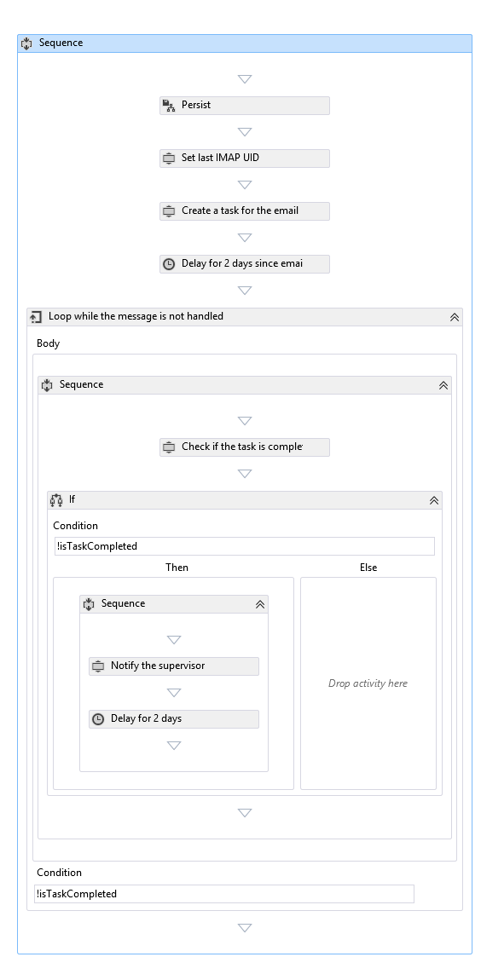
Task: Select the Notify the supervisor activity
Action: pyautogui.click(x=174, y=666)
